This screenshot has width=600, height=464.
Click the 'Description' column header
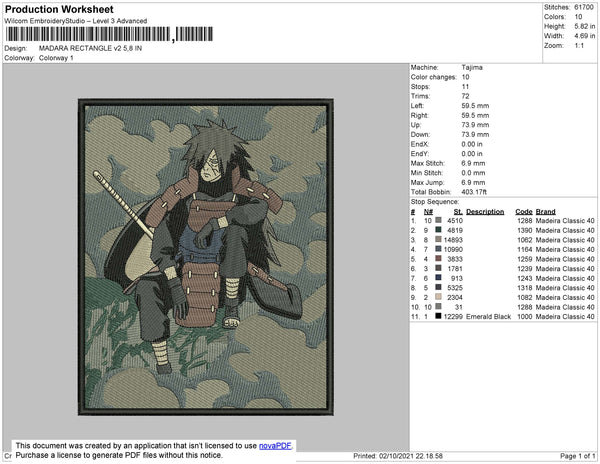coord(485,212)
